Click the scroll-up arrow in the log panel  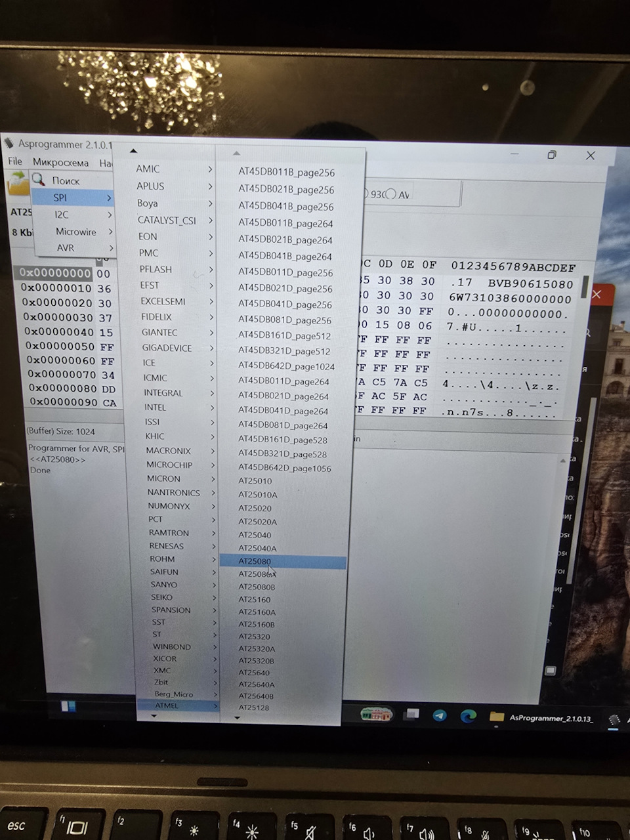click(x=562, y=460)
